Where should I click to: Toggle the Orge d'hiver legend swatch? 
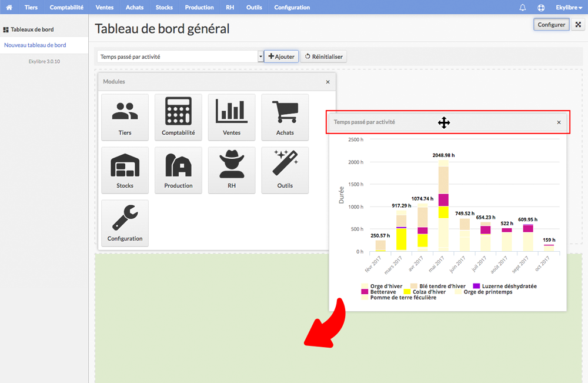tap(365, 286)
